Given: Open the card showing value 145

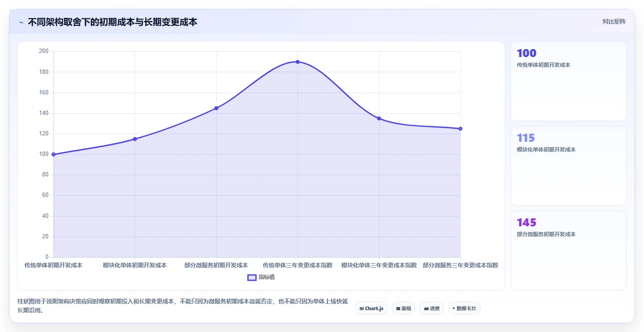Looking at the screenshot, I should 569,250.
